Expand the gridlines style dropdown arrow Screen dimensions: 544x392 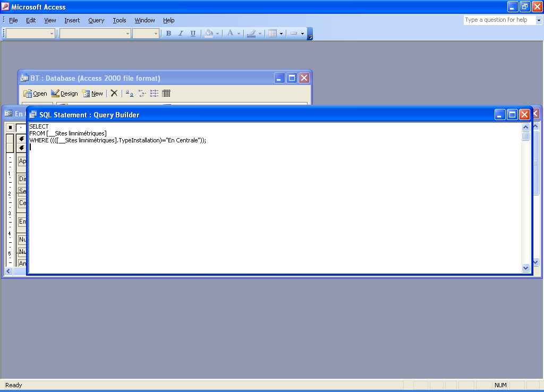281,33
